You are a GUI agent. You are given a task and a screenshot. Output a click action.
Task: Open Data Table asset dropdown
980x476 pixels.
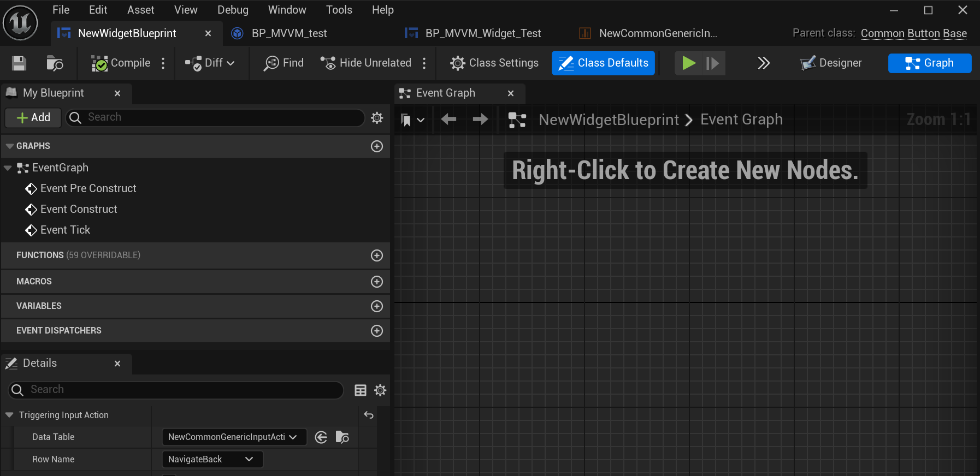[x=234, y=437]
